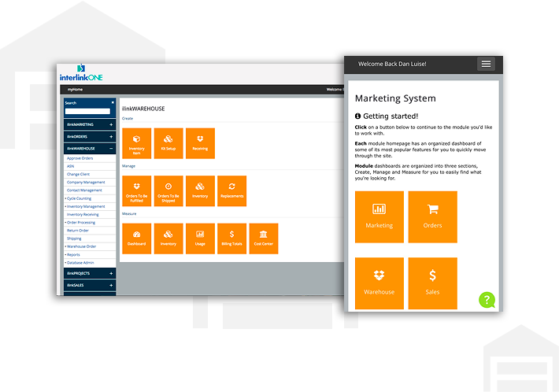The image size is (559, 392).
Task: Open the Marketing module tile
Action: tap(379, 217)
